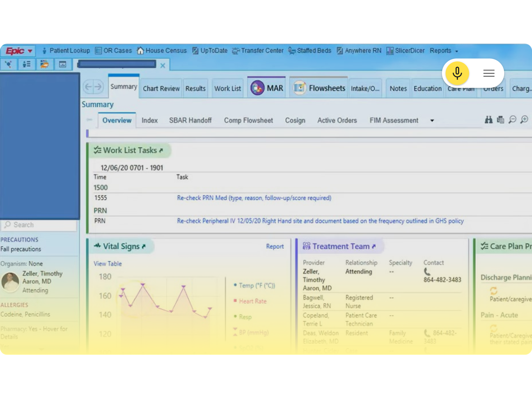
Task: Click the 12/06/20 0701 - 1901 date range
Action: [x=132, y=168]
